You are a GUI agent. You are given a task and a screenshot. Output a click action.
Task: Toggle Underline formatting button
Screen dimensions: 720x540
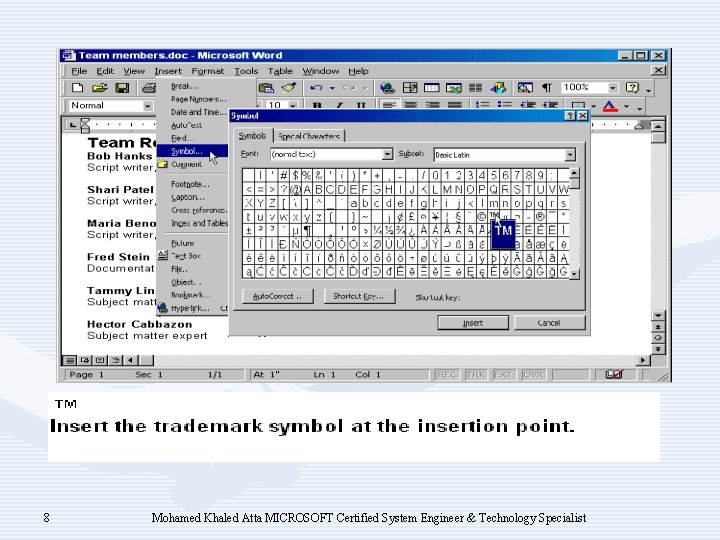tap(361, 106)
